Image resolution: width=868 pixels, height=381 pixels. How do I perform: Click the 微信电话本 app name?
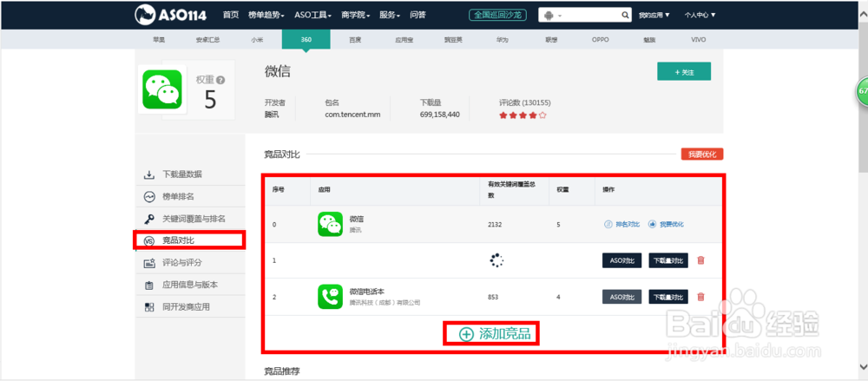pyautogui.click(x=366, y=292)
